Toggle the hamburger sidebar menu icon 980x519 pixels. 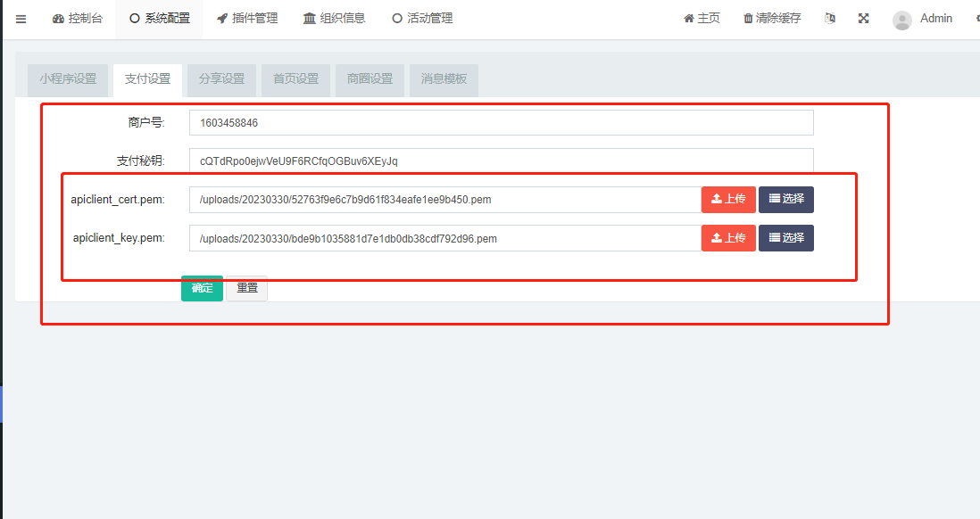pyautogui.click(x=21, y=19)
